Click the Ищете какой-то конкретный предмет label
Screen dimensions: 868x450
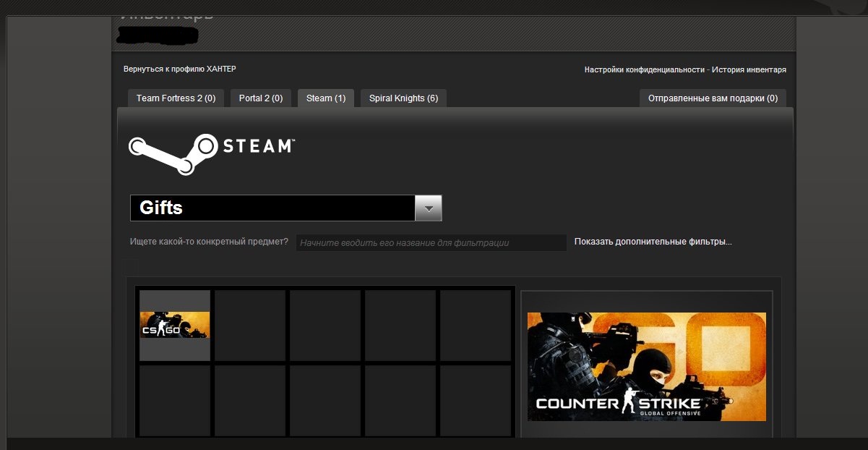210,242
